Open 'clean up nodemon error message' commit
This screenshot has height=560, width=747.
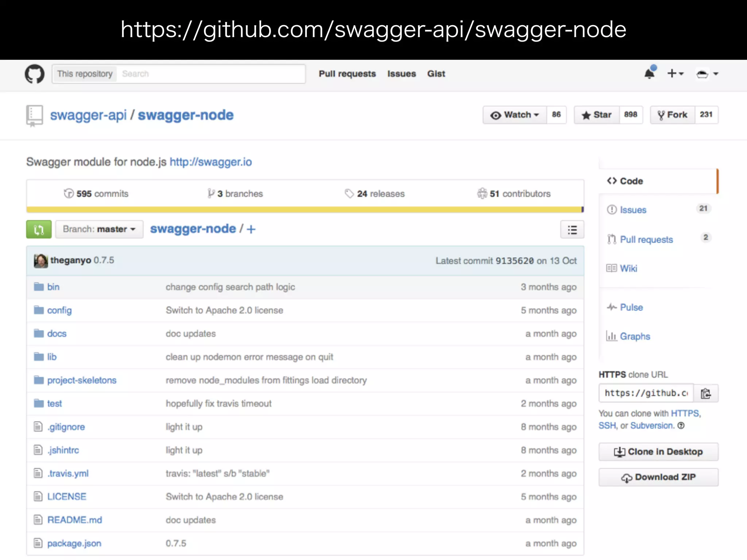coord(249,357)
